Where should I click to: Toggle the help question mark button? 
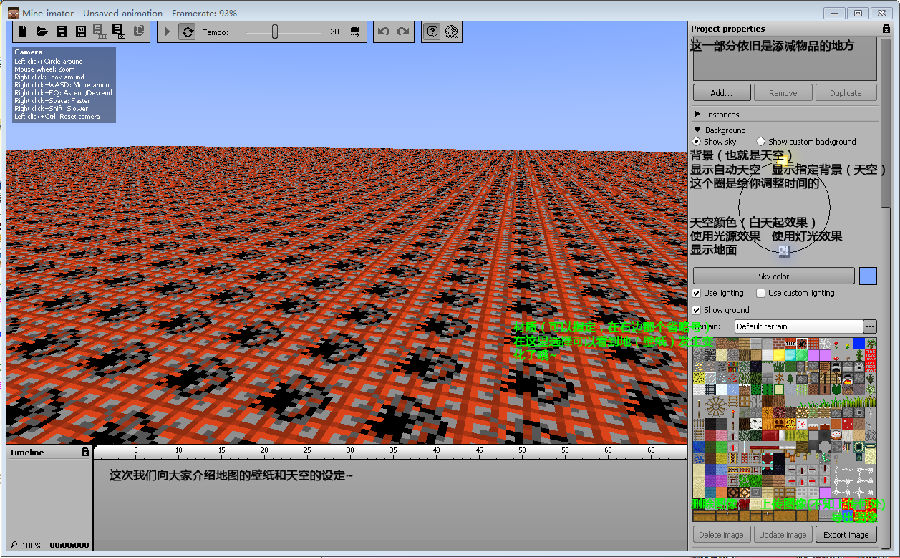point(432,32)
